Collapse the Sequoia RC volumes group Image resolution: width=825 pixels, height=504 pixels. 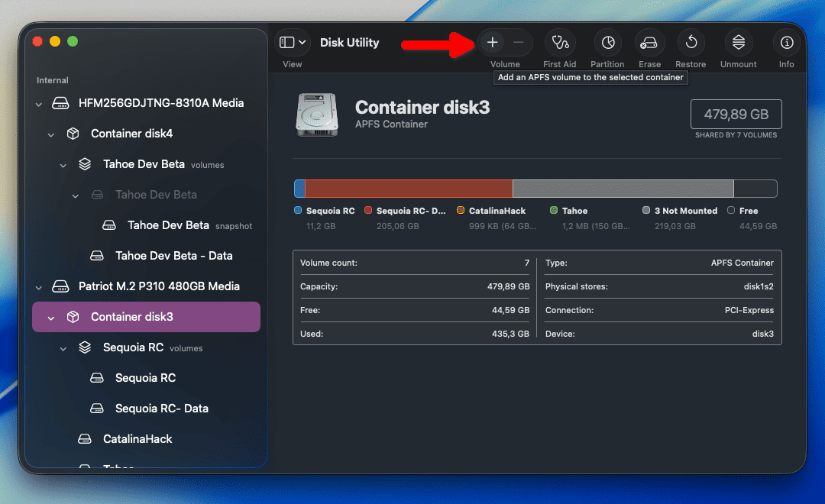point(63,348)
